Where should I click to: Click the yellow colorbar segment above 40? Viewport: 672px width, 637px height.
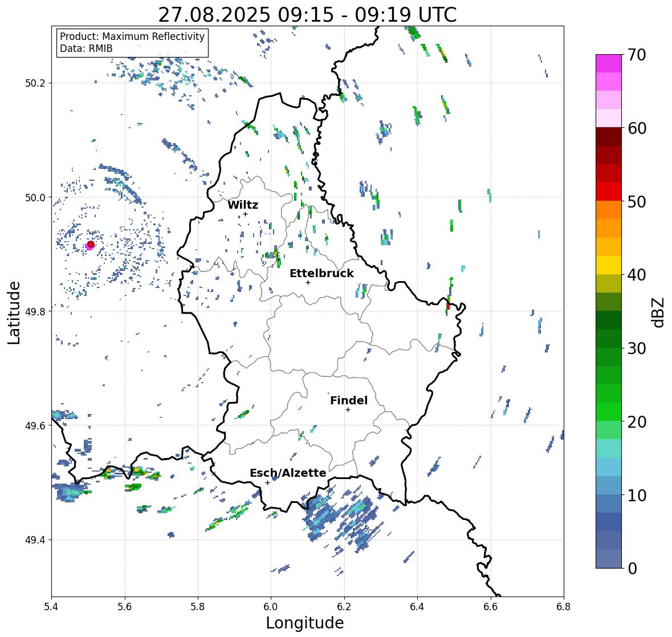609,265
